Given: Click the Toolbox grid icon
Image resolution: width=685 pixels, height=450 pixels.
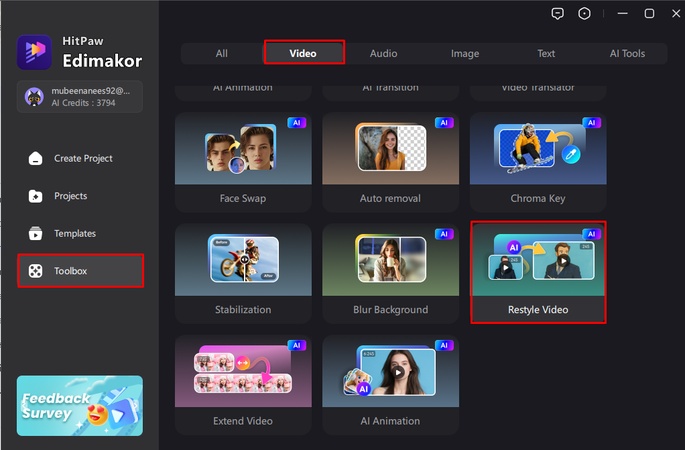Looking at the screenshot, I should point(35,271).
